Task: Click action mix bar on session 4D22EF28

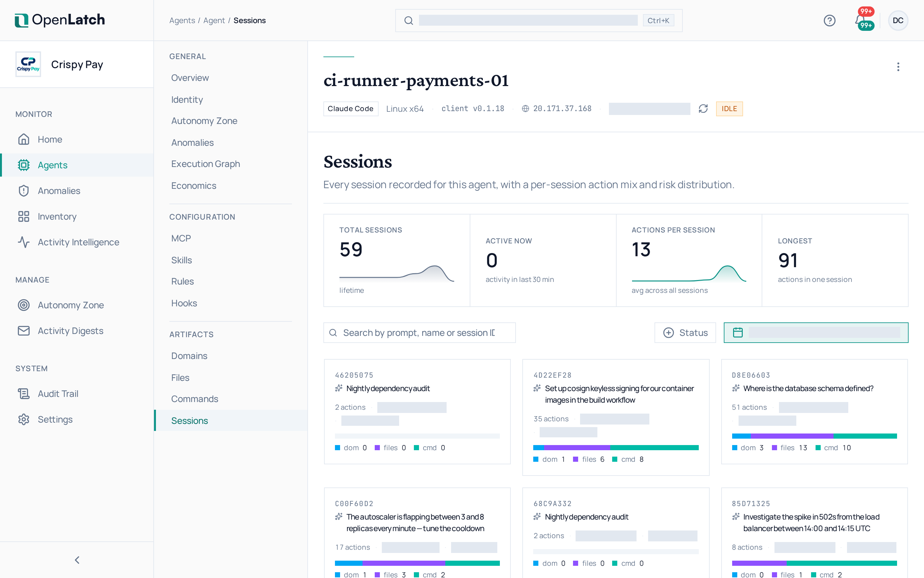Action: click(615, 447)
